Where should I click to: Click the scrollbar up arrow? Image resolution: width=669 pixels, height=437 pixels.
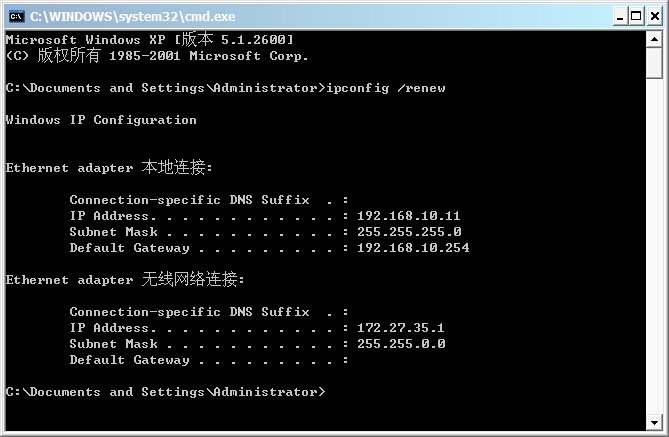[x=654, y=39]
